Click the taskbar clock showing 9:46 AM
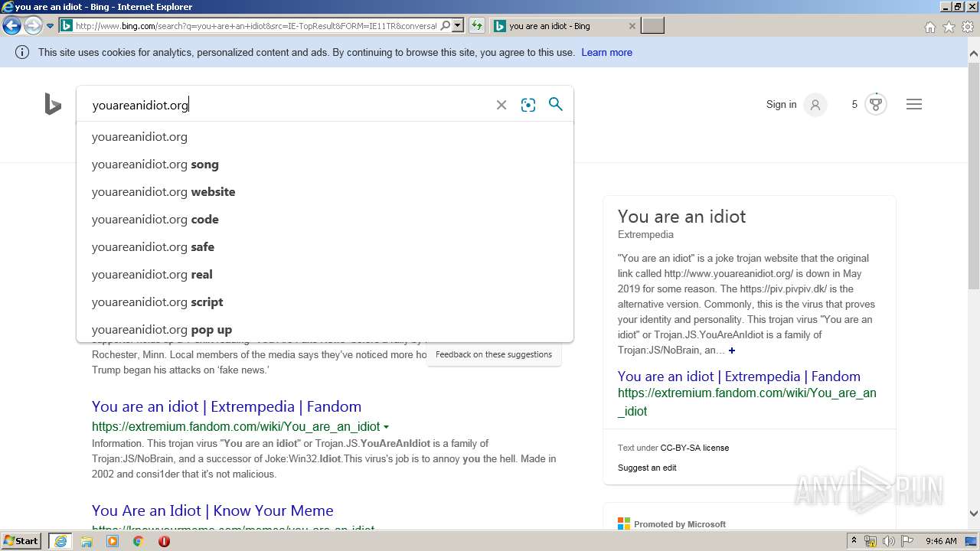The image size is (980, 551). click(x=941, y=541)
